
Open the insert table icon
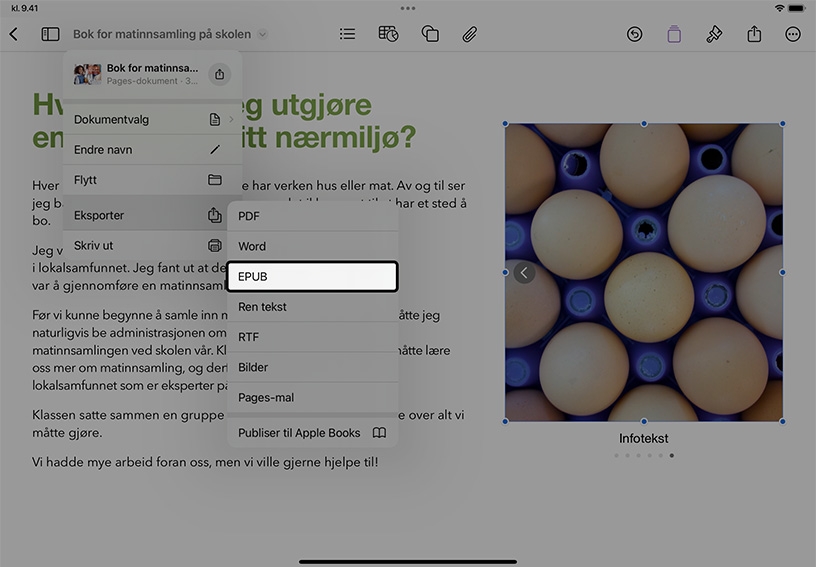(388, 34)
